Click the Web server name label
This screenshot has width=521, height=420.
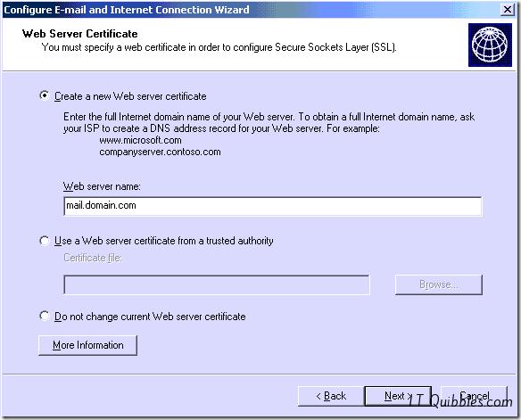102,186
